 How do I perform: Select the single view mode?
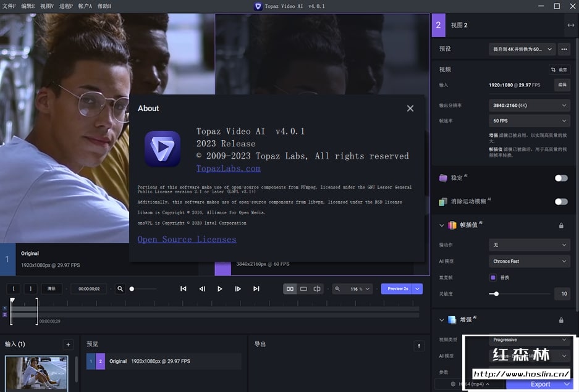pos(303,289)
